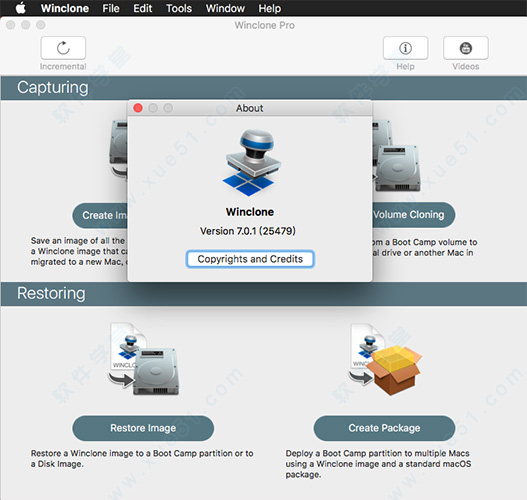This screenshot has width=527, height=500.
Task: Click the Help info toolbar icon
Action: tap(405, 48)
